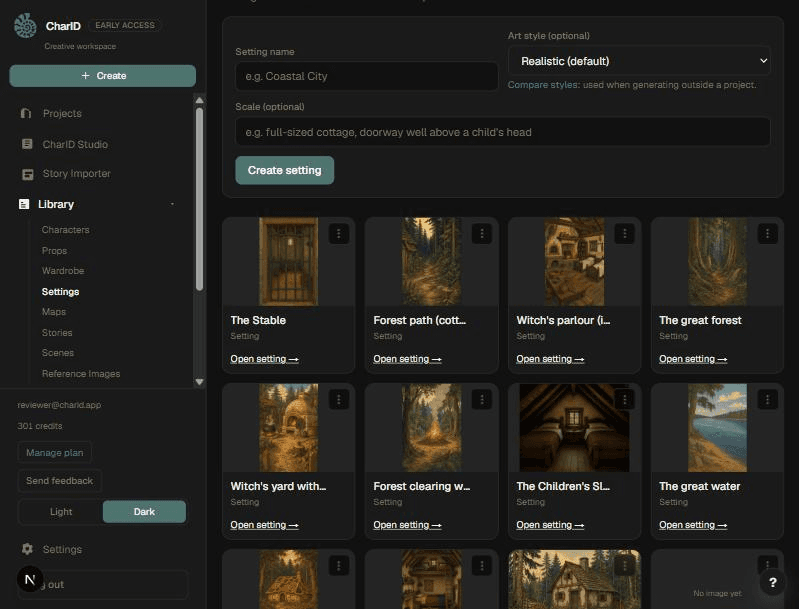Focus the Scale (optional) input field
799x609 pixels.
coord(502,132)
